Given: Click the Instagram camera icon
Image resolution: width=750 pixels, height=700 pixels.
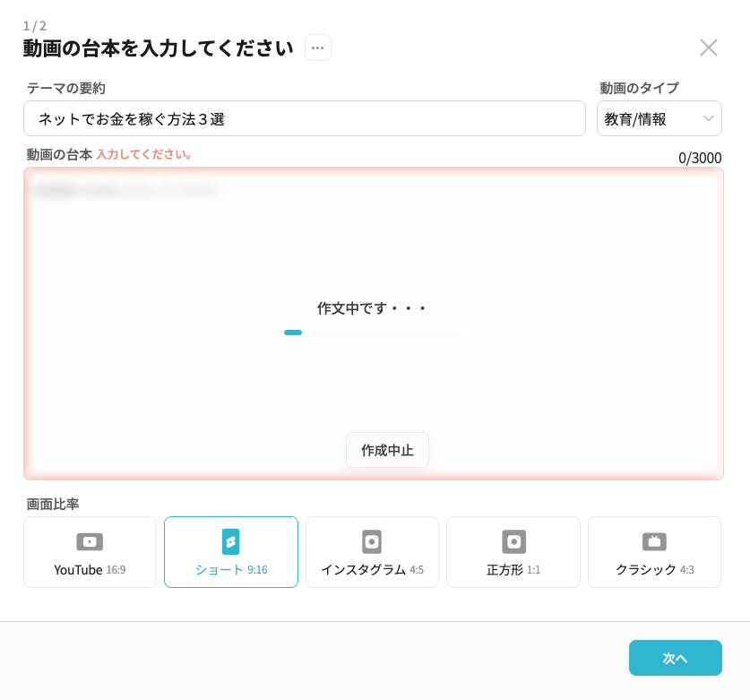Looking at the screenshot, I should 372,541.
